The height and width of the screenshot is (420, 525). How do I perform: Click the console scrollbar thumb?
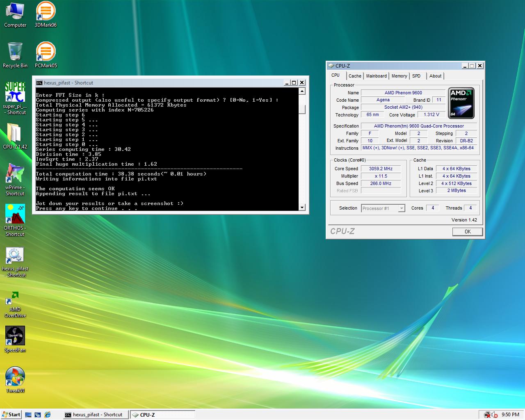click(302, 110)
